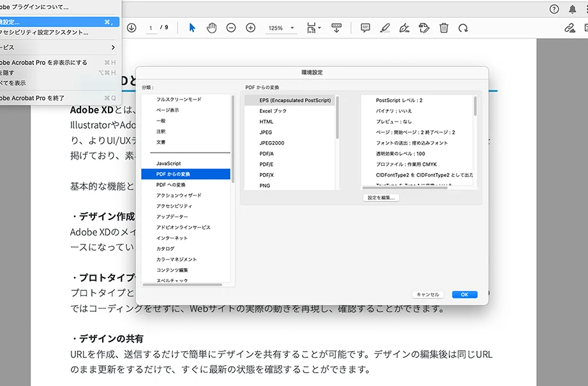The width and height of the screenshot is (588, 386).
Task: Click format list vertical scrollbar
Action: coord(337,117)
